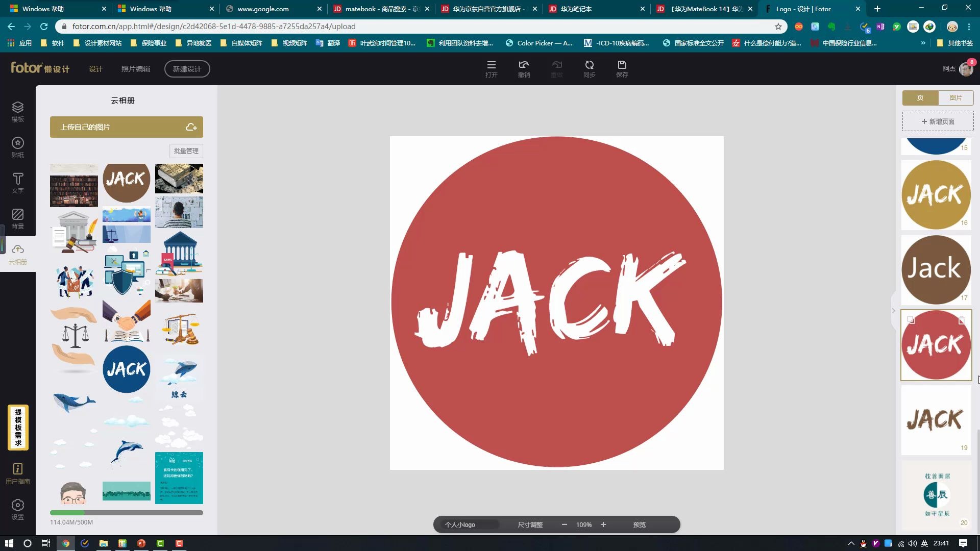The height and width of the screenshot is (551, 980).
Task: Open the Settings (设置) sidebar icon
Action: 18,509
